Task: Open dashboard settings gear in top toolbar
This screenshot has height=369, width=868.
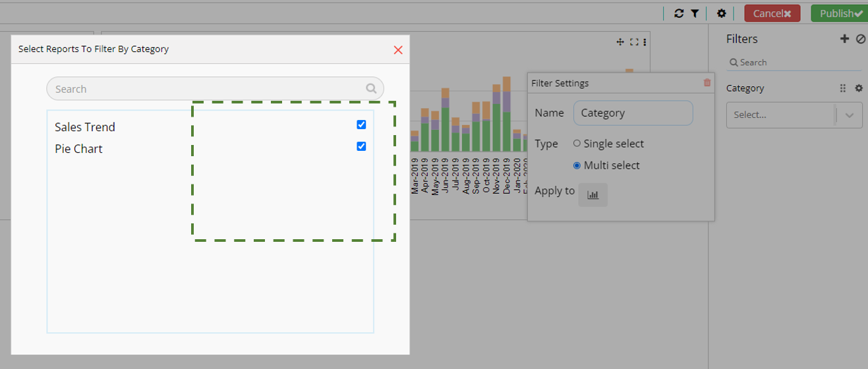Action: pyautogui.click(x=722, y=13)
